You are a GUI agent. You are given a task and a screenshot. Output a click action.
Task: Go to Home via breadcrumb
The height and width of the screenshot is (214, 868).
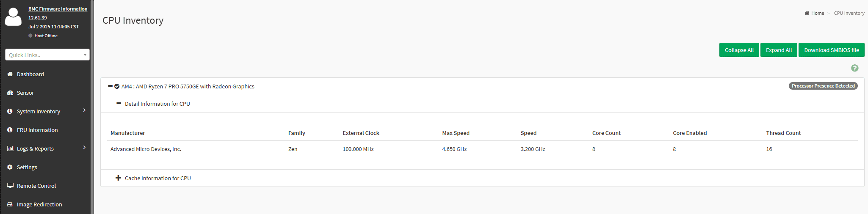pos(817,13)
